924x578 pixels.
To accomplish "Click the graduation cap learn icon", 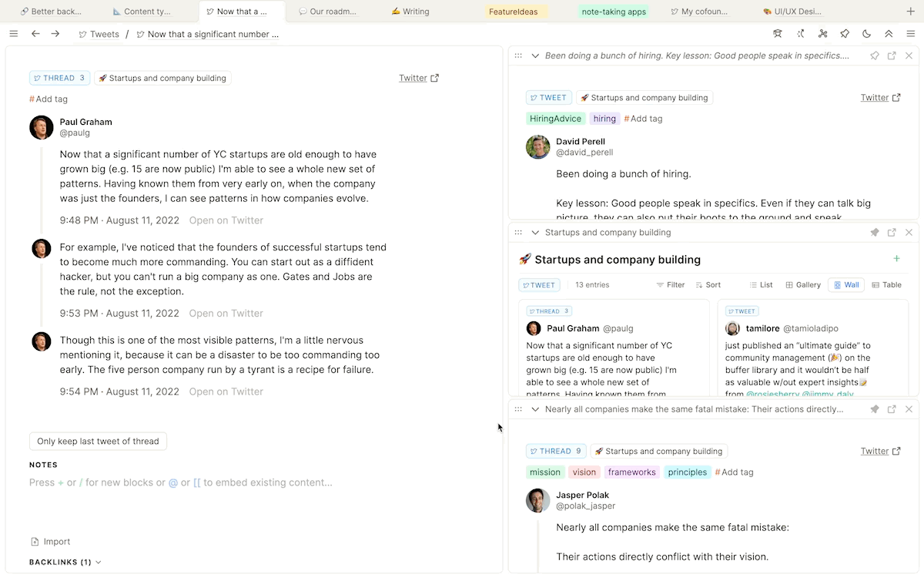I will 778,34.
